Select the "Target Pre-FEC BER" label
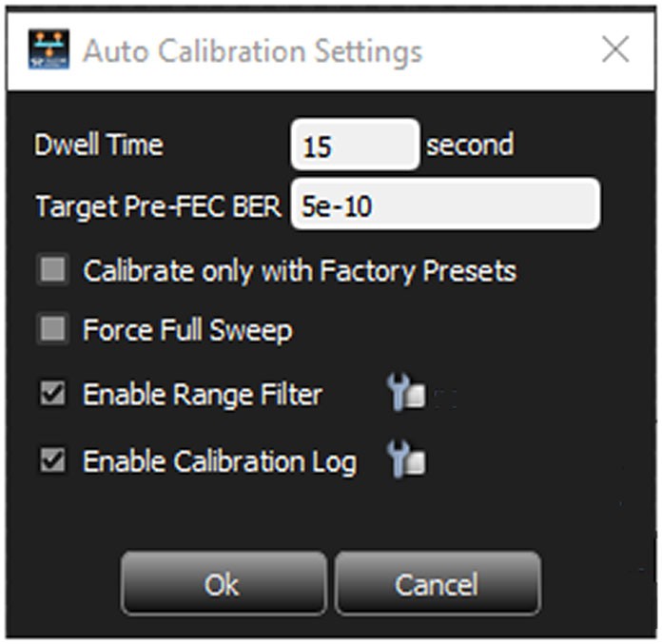 click(x=159, y=206)
